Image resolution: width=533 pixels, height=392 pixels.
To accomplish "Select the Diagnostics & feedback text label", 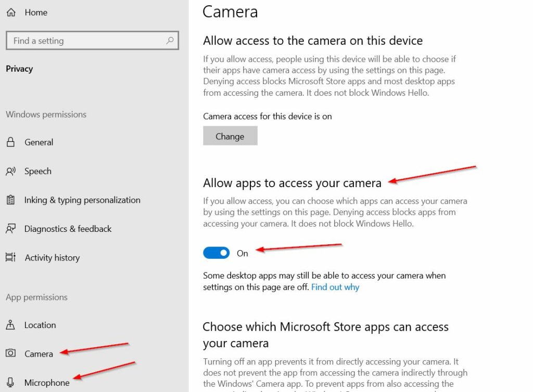I will 68,229.
